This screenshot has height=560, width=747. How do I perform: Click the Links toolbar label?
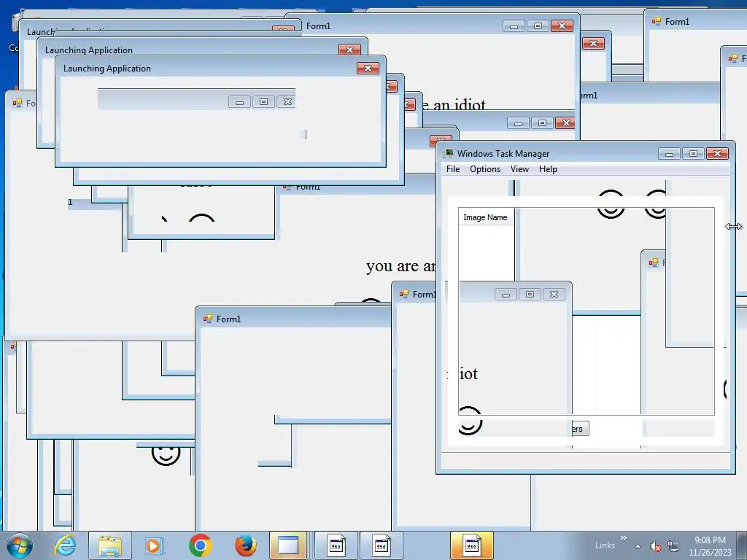(x=605, y=545)
